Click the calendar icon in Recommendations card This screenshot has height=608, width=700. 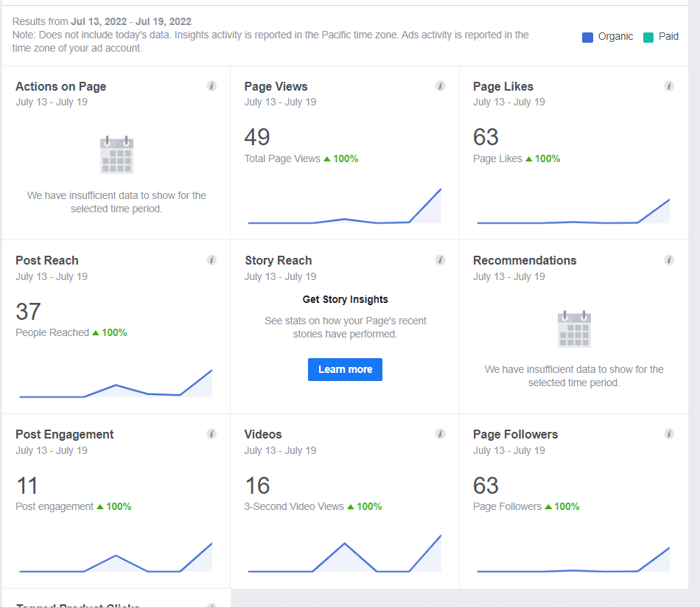[574, 329]
